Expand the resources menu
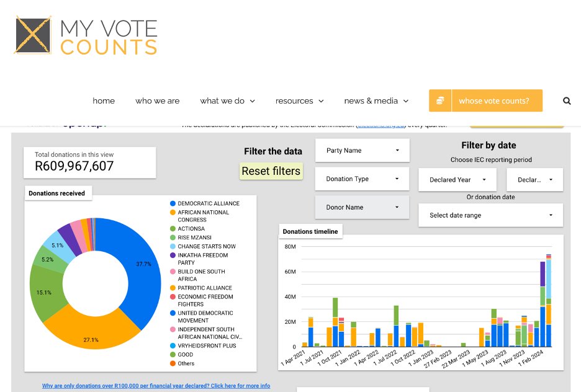 299,100
